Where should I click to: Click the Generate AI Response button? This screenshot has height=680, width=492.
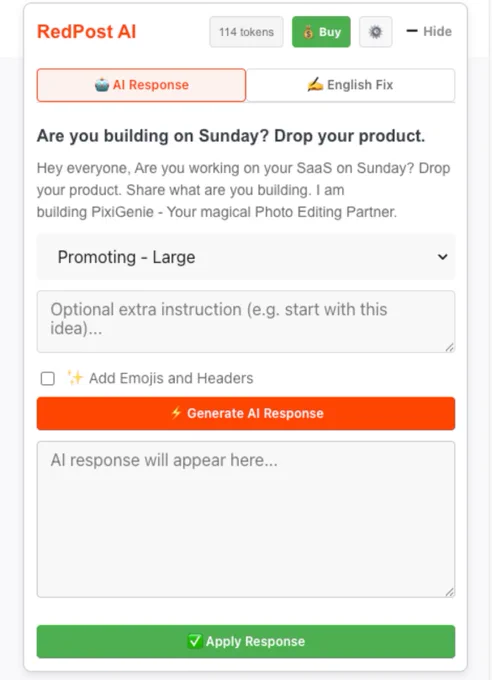tap(246, 413)
